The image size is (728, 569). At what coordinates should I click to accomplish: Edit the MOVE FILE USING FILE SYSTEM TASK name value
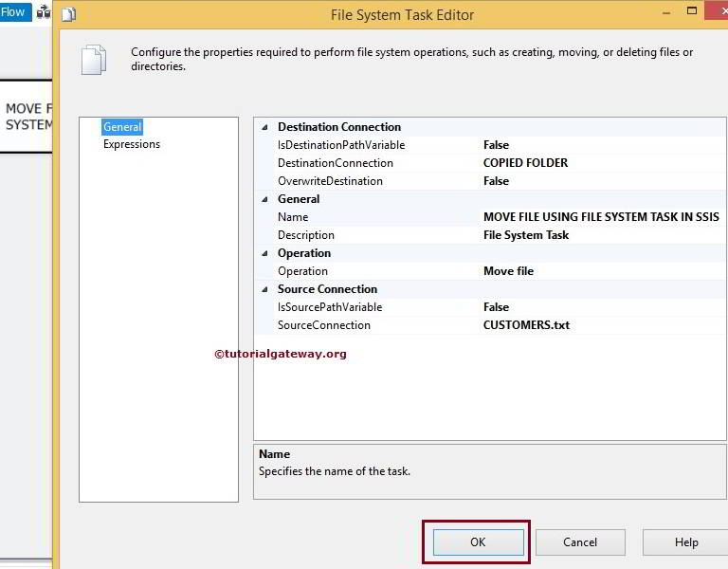[x=601, y=217]
